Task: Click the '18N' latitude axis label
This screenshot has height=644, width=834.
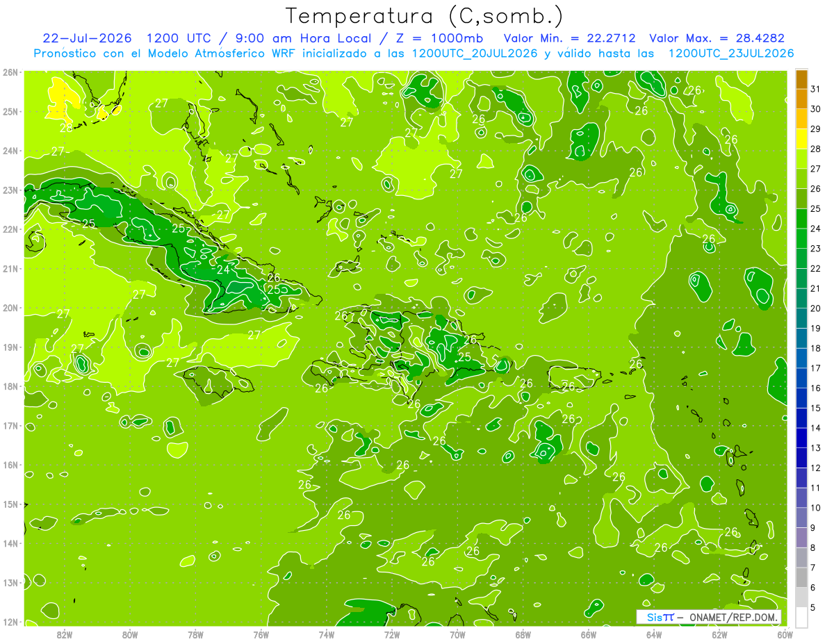Action: tap(10, 386)
